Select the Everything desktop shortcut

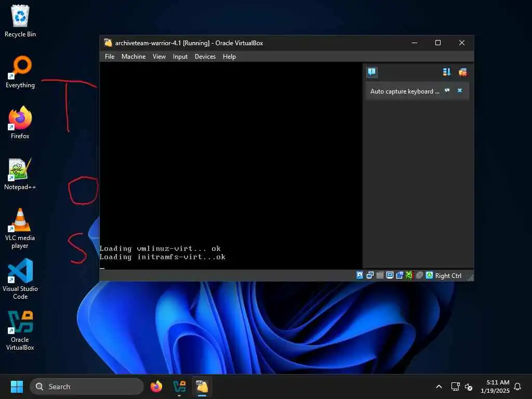click(20, 72)
